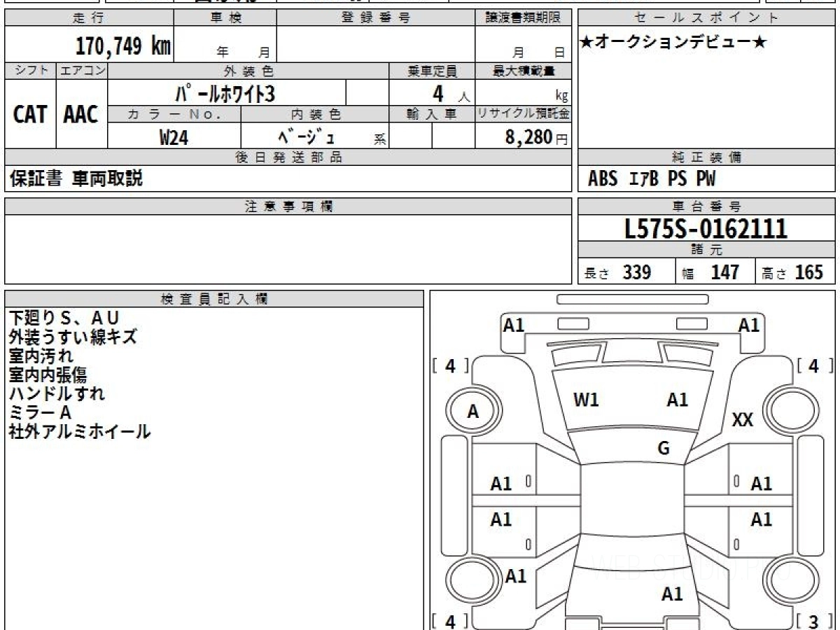Click the 譲渡書類期限 header
Image resolution: width=840 pixels, height=630 pixels.
click(x=524, y=18)
